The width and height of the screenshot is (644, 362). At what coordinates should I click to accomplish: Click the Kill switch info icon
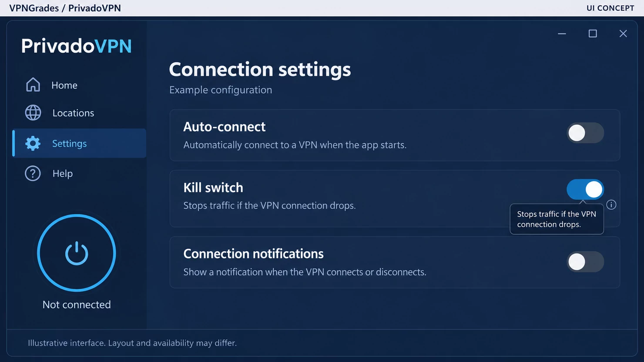611,204
